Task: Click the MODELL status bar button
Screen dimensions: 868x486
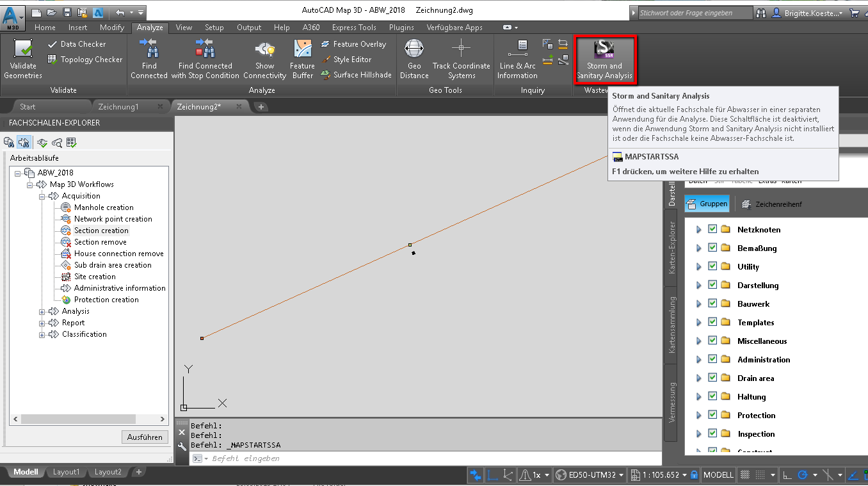Action: (x=718, y=475)
